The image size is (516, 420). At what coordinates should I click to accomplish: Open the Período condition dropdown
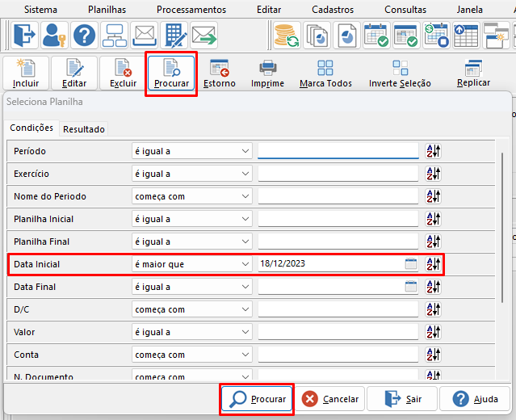click(x=192, y=151)
